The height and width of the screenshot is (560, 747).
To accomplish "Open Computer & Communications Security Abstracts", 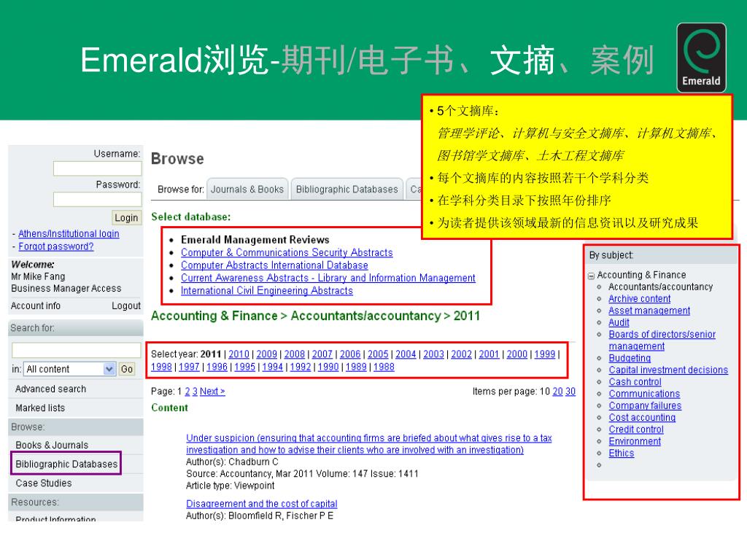I will tap(287, 253).
